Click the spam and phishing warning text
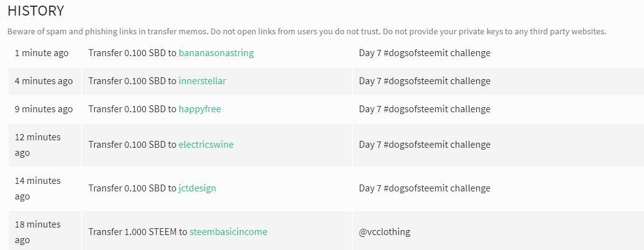644x250 pixels. (x=307, y=32)
